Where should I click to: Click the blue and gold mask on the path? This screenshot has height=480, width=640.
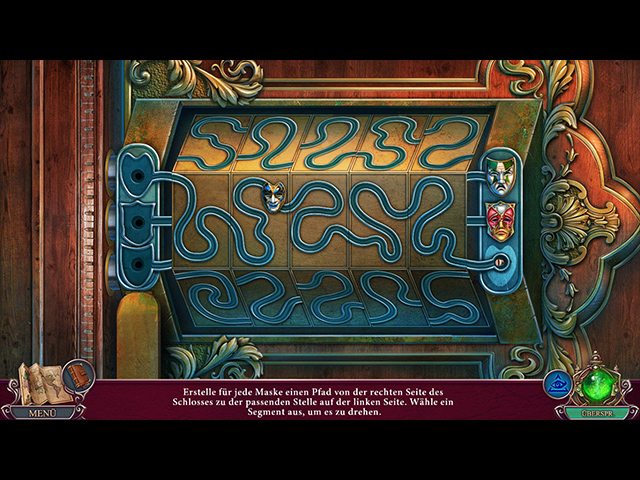pyautogui.click(x=273, y=197)
